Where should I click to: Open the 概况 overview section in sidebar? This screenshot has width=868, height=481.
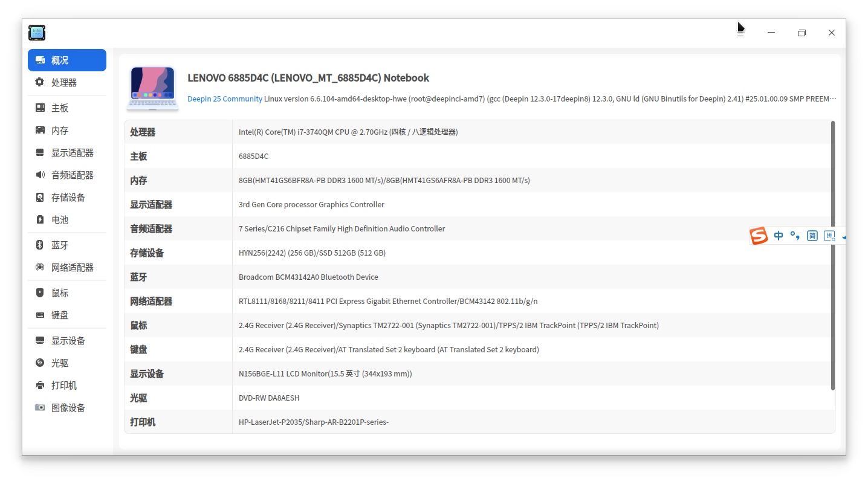[x=67, y=60]
